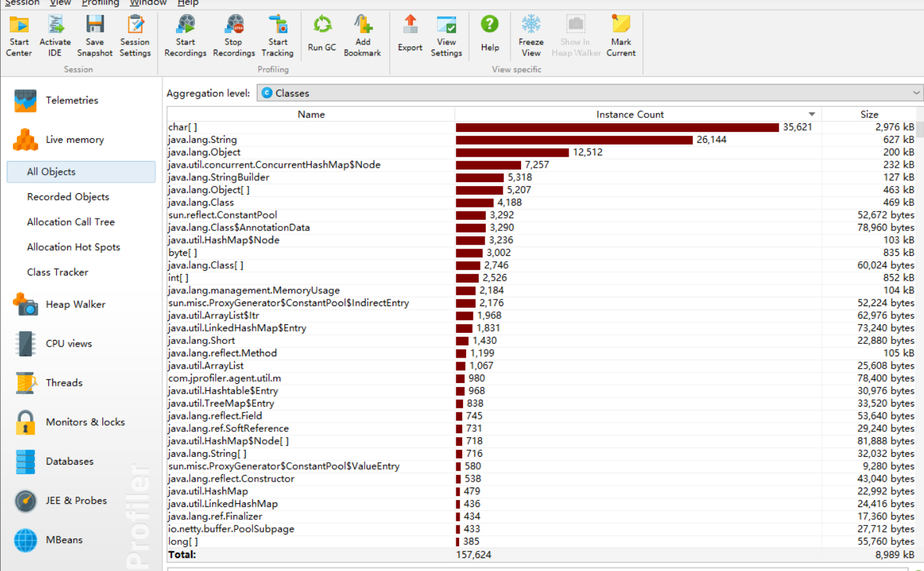Click the Mark Current icon
Viewport: 924px width, 571px height.
point(621,25)
